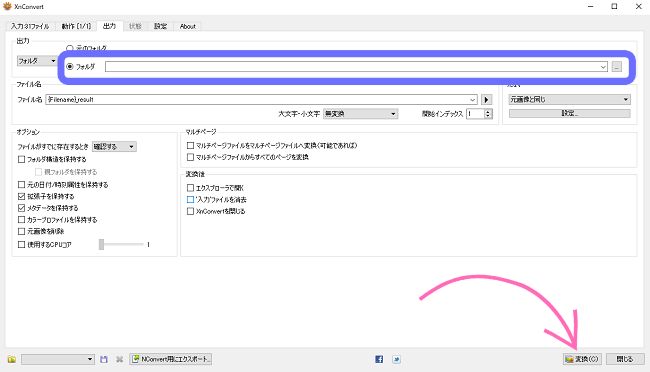Uncheck メタデータを保持する checkbox
Viewport: 650px width, 372px height.
(22, 208)
